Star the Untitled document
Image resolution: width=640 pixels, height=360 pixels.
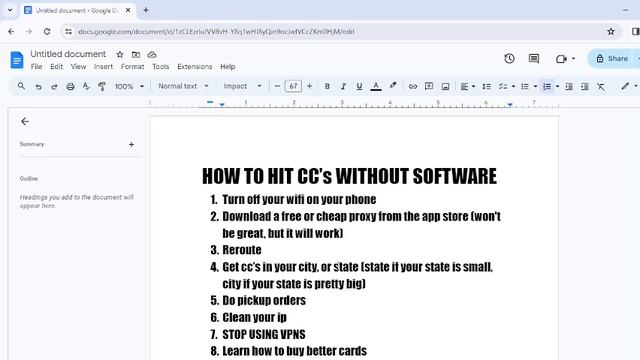coord(120,54)
